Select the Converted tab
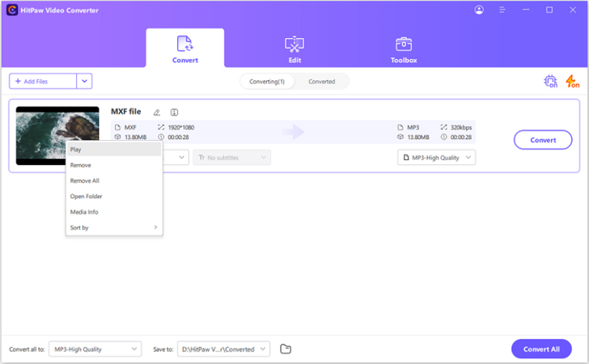Screen dimensions: 589x364 321,82
